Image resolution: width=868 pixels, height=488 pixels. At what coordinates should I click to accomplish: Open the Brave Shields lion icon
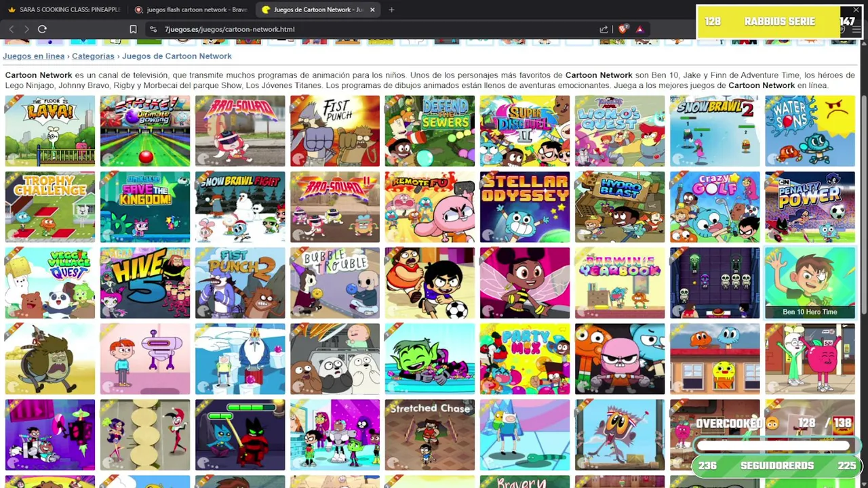pyautogui.click(x=623, y=29)
